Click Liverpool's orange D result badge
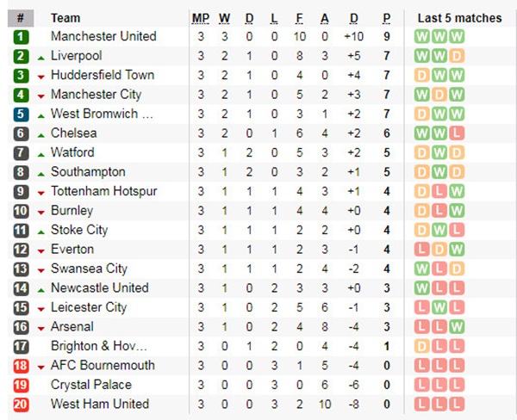Viewport: 517px width, 420px height. click(x=457, y=56)
